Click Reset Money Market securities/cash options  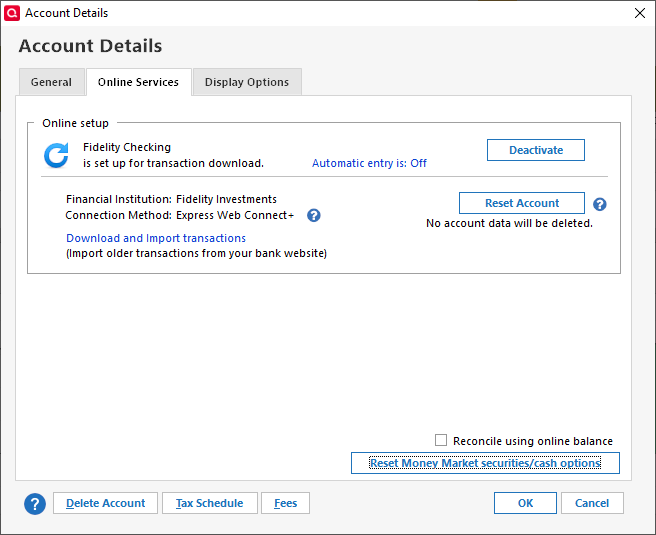pyautogui.click(x=485, y=463)
